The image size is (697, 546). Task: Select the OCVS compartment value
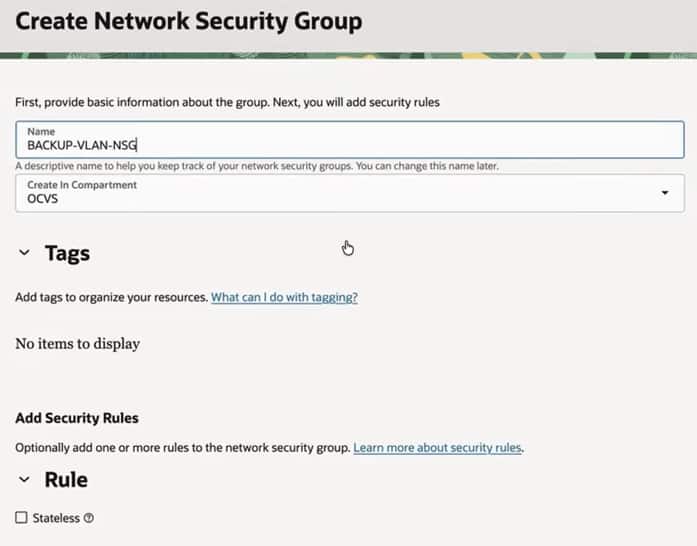pyautogui.click(x=43, y=199)
